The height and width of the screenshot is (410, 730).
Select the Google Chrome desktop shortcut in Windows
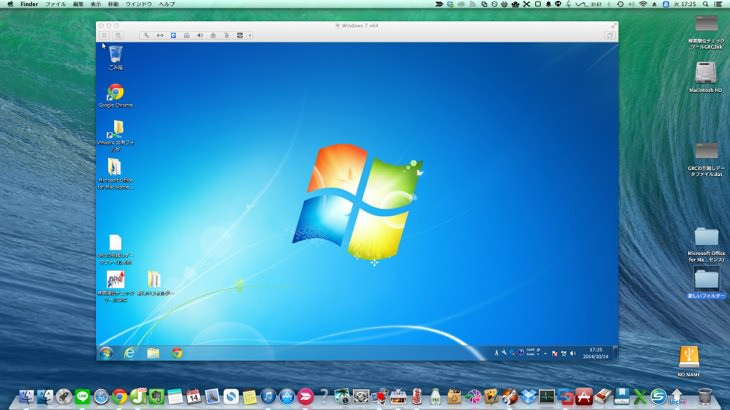(x=115, y=95)
